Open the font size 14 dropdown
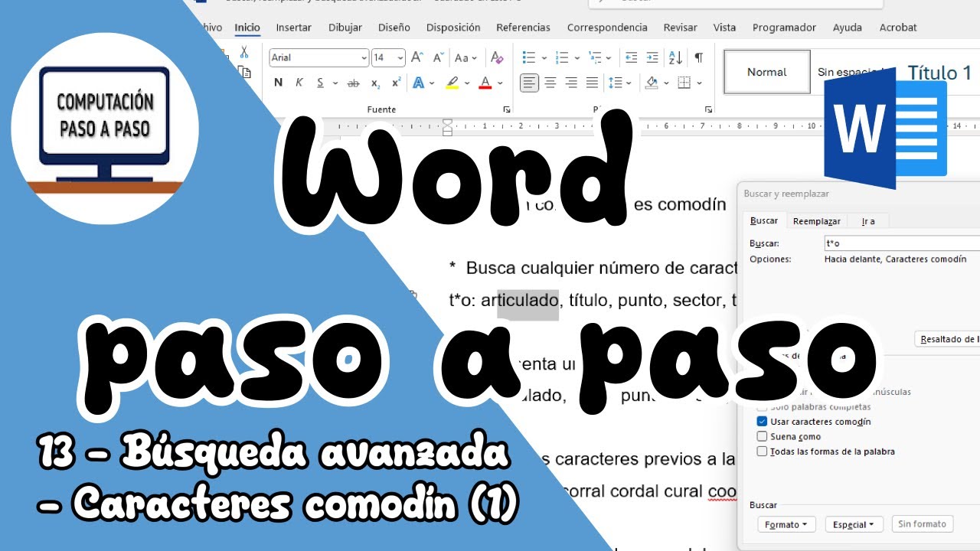This screenshot has width=980, height=551. point(400,57)
